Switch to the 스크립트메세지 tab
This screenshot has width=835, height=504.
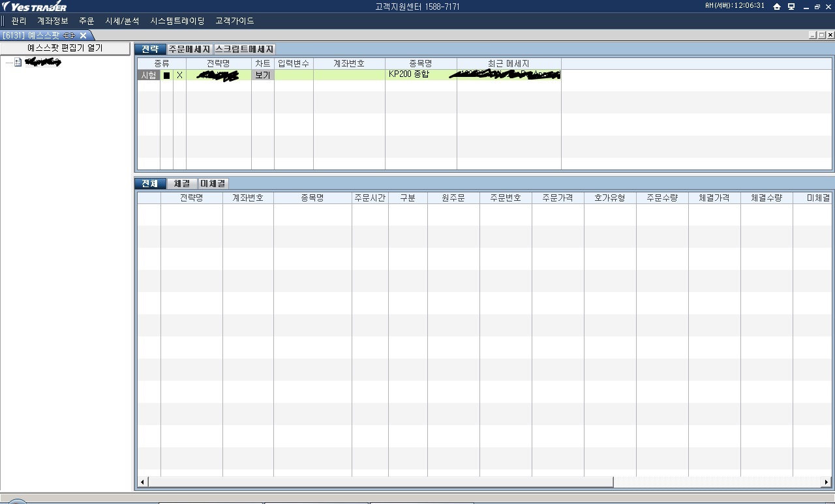pyautogui.click(x=245, y=49)
